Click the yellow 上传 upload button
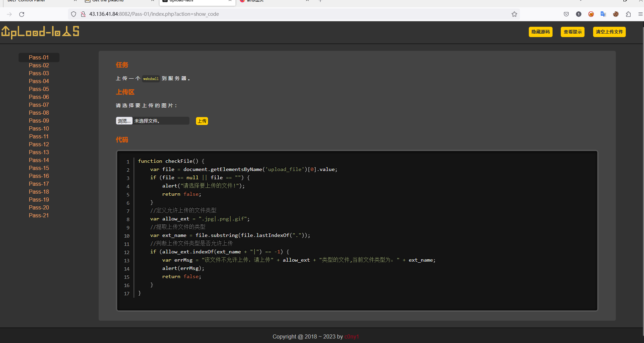Image resolution: width=644 pixels, height=343 pixels. [x=202, y=121]
